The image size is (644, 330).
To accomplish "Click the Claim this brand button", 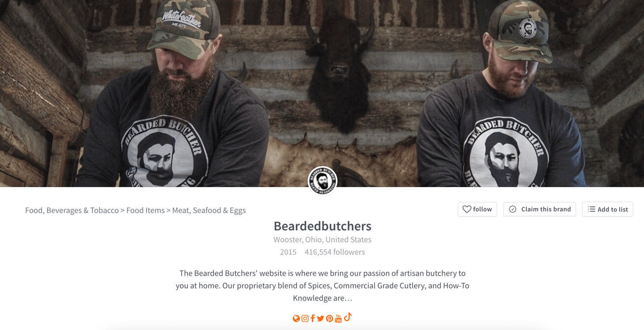I will (539, 209).
